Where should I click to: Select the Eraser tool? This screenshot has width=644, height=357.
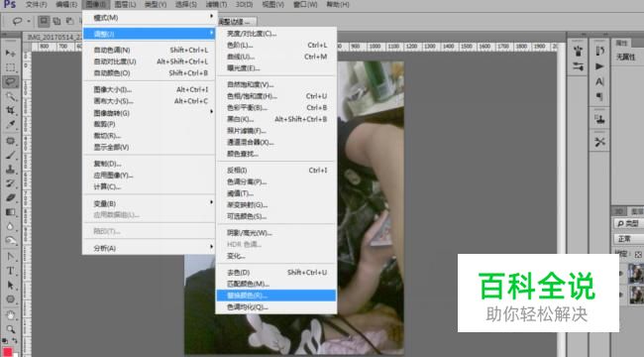coord(10,197)
